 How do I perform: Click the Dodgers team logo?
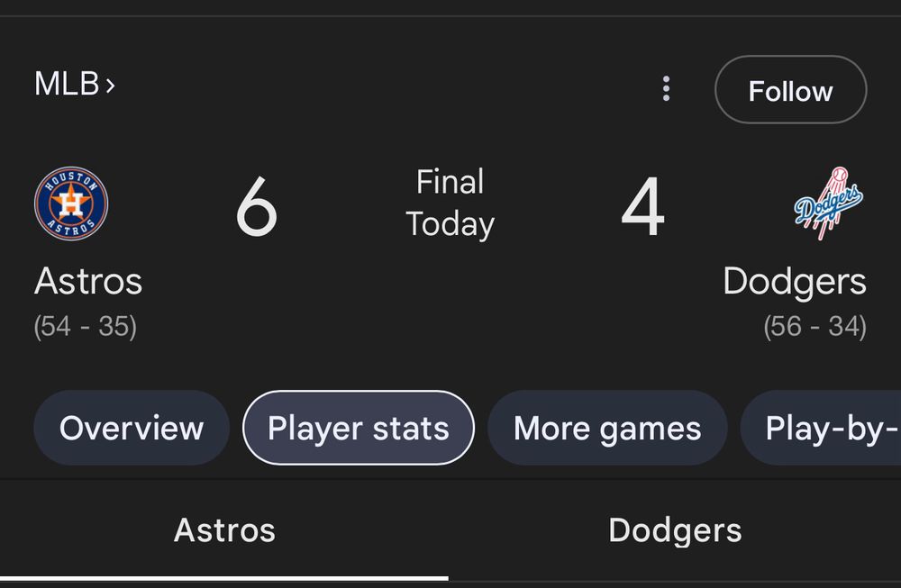(x=829, y=204)
